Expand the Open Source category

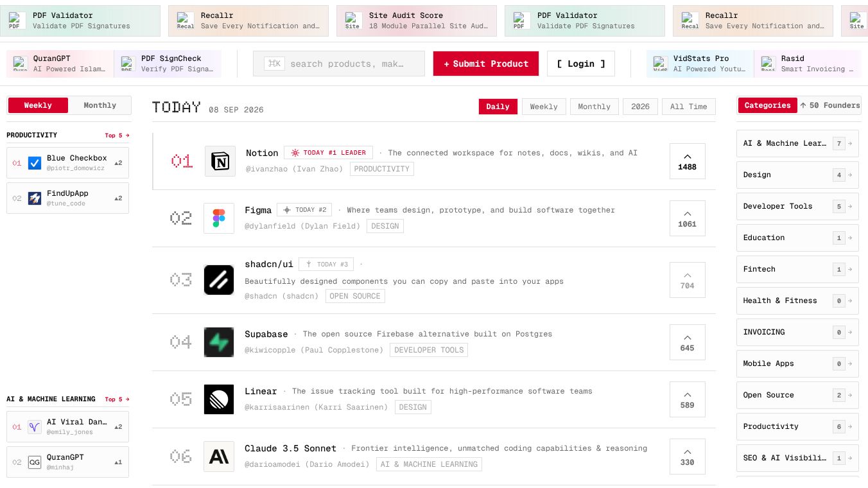coord(797,395)
